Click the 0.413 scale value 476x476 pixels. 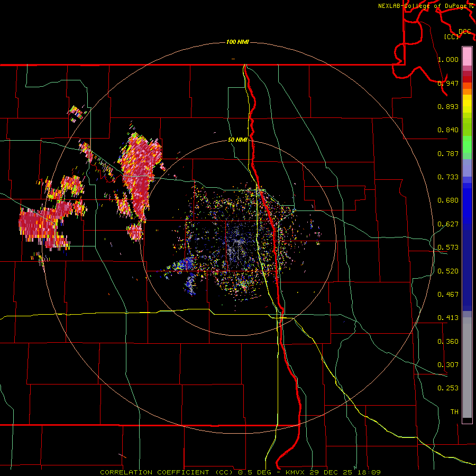pos(448,317)
